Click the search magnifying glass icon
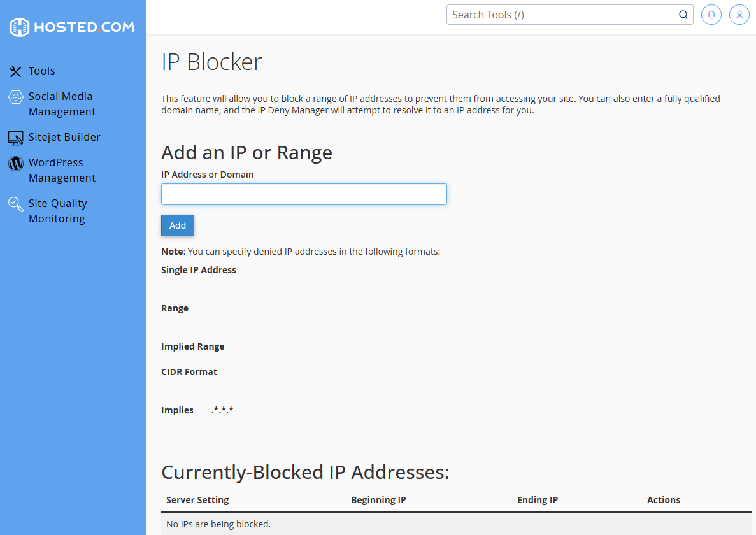The image size is (756, 535). (683, 14)
